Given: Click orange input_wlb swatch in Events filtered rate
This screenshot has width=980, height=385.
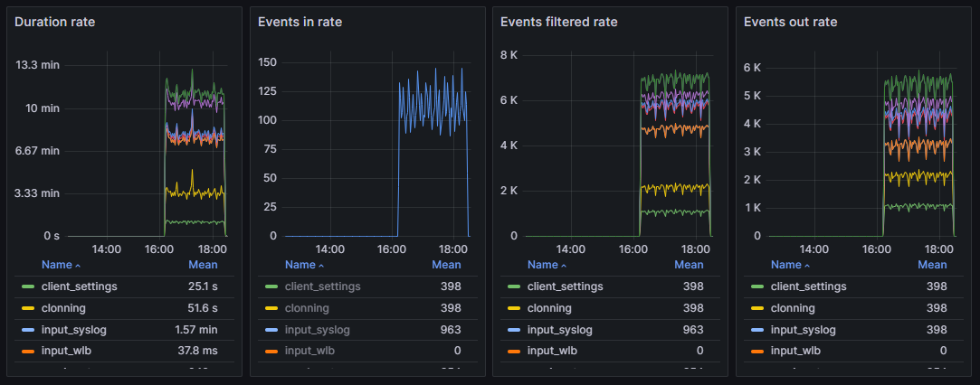Looking at the screenshot, I should 513,352.
